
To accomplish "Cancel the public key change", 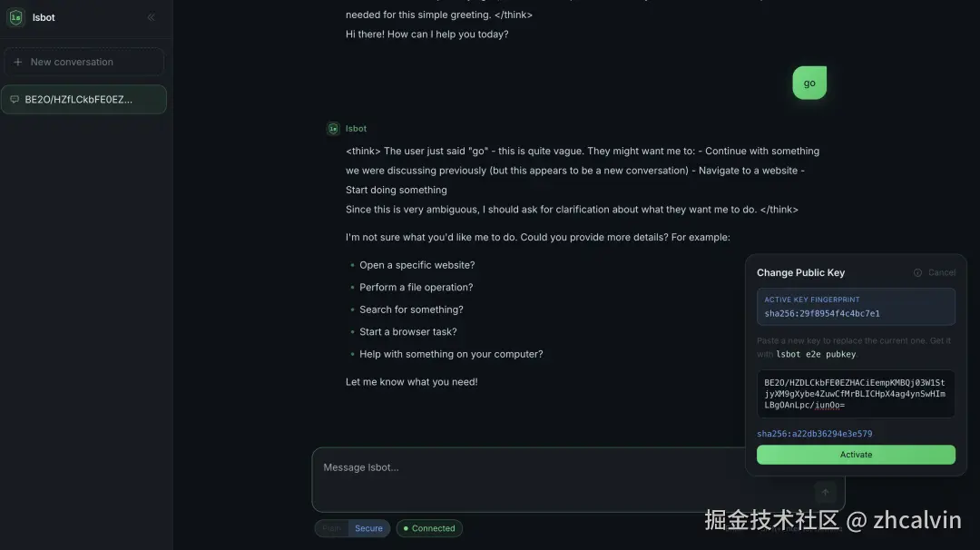I will click(x=941, y=272).
